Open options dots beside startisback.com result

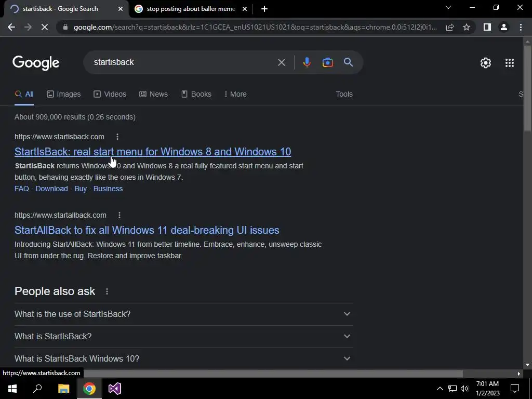117,137
